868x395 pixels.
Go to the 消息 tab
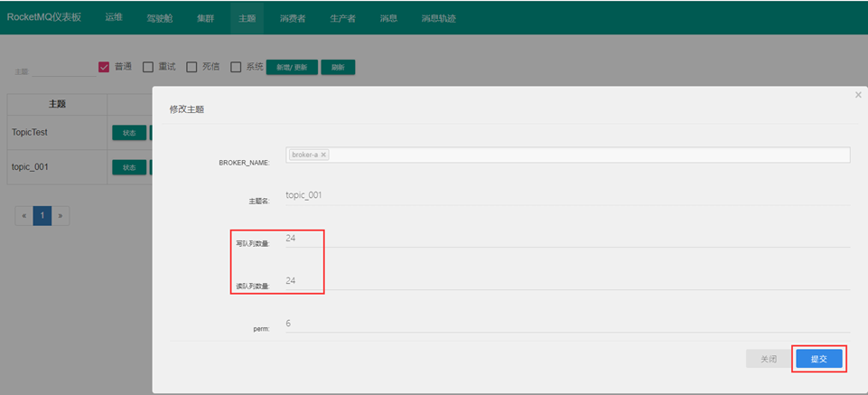(388, 18)
